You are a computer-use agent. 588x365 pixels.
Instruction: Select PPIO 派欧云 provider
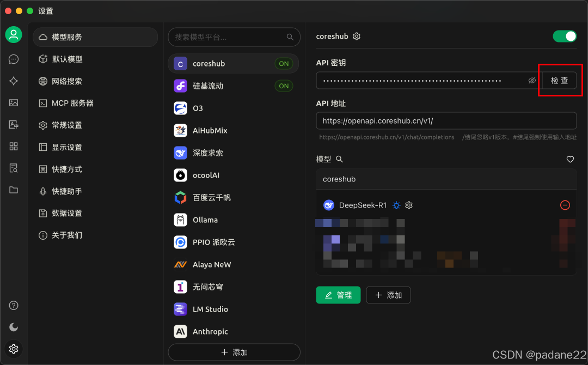(233, 242)
